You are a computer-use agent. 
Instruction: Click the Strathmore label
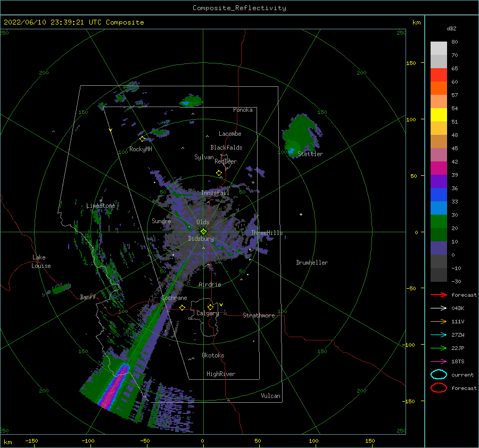[x=259, y=315]
